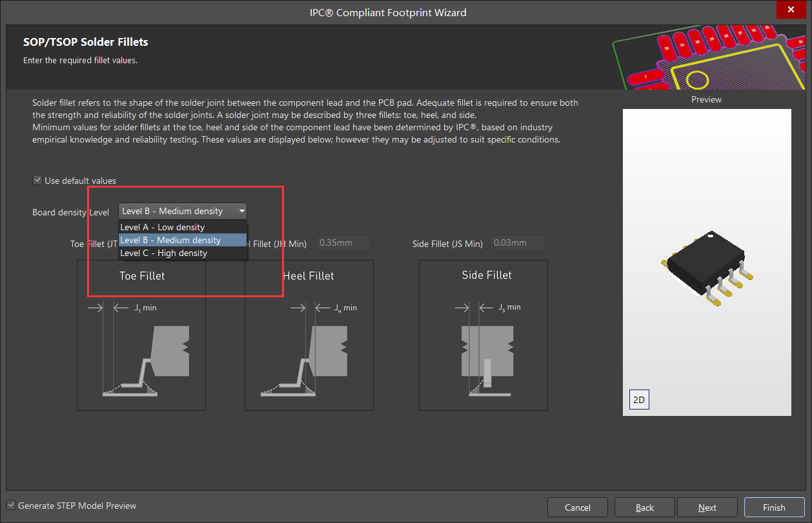Go Back to previous wizard page
Image resolution: width=812 pixels, height=523 pixels.
point(645,508)
